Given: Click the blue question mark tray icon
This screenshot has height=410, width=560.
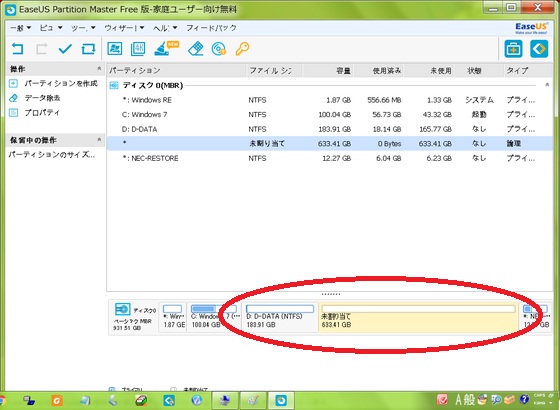Looking at the screenshot, I should click(524, 399).
